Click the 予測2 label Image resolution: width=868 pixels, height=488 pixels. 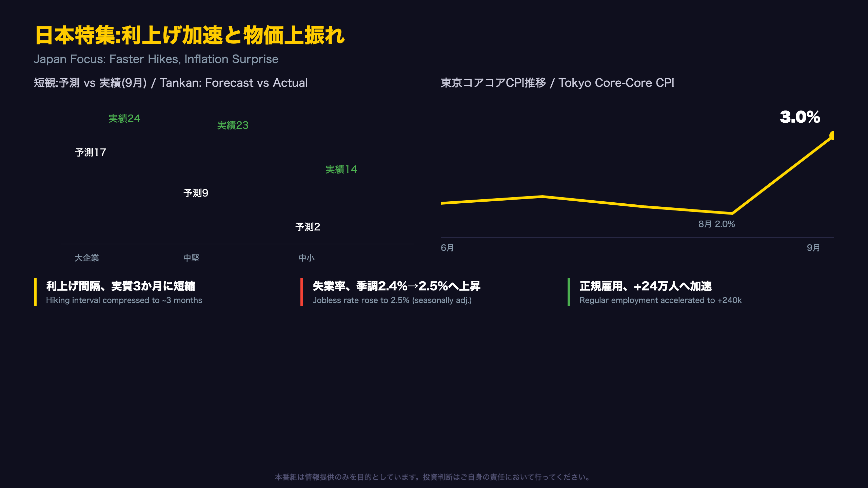pyautogui.click(x=308, y=227)
